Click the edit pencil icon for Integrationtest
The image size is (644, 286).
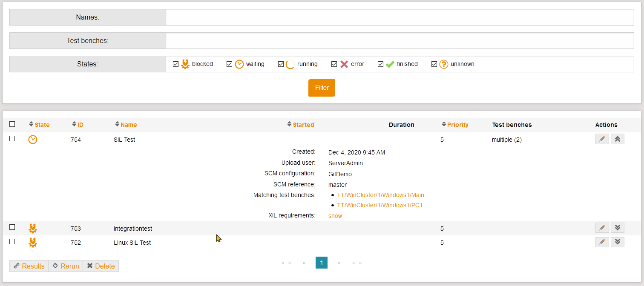point(602,228)
